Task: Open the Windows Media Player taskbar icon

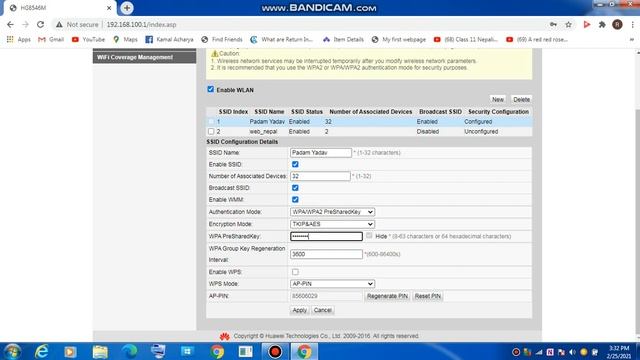Action: pos(70,351)
